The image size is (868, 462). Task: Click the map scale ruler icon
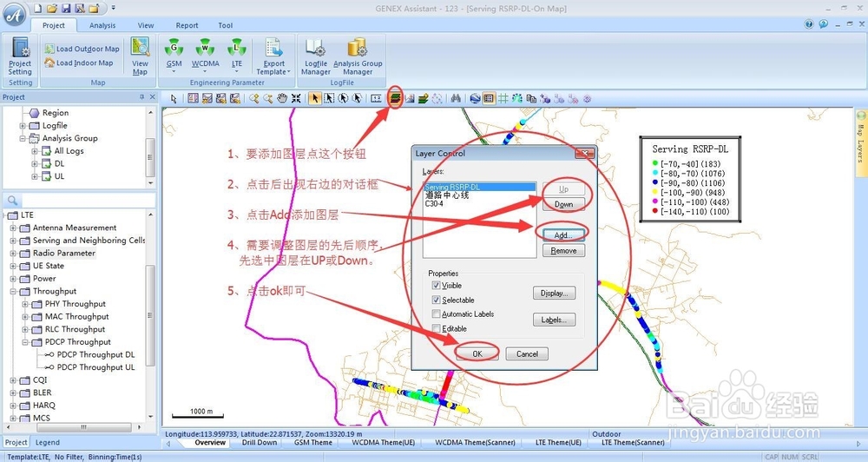click(x=376, y=99)
